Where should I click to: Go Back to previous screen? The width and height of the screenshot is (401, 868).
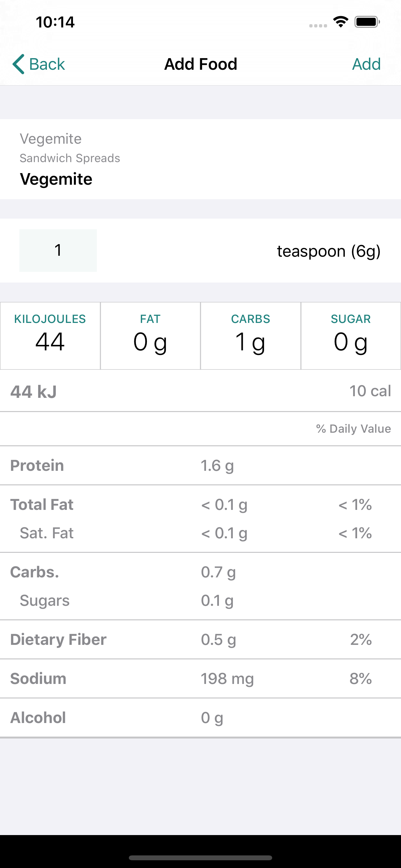pyautogui.click(x=38, y=64)
